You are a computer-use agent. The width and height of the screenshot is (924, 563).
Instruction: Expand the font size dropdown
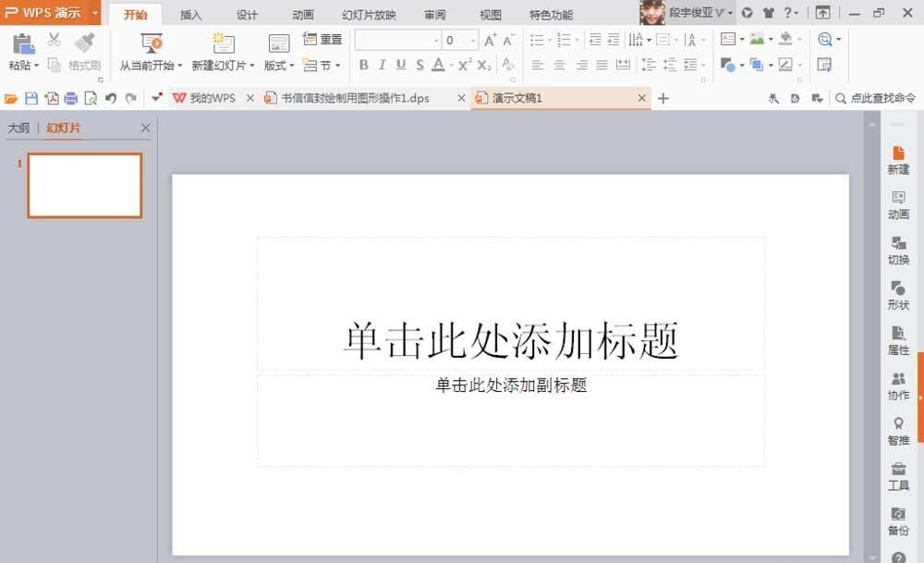click(472, 40)
